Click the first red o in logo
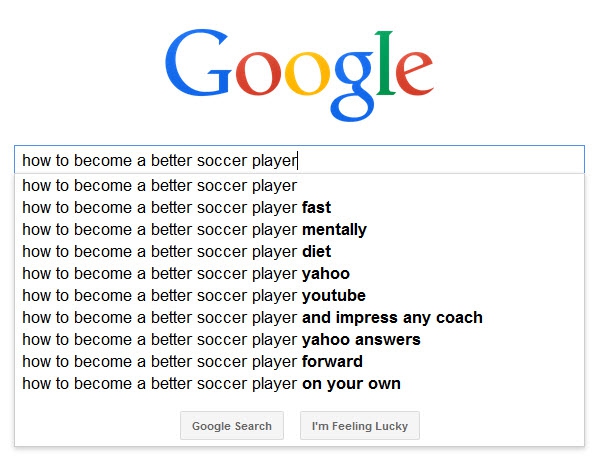The image size is (596, 457). click(258, 73)
